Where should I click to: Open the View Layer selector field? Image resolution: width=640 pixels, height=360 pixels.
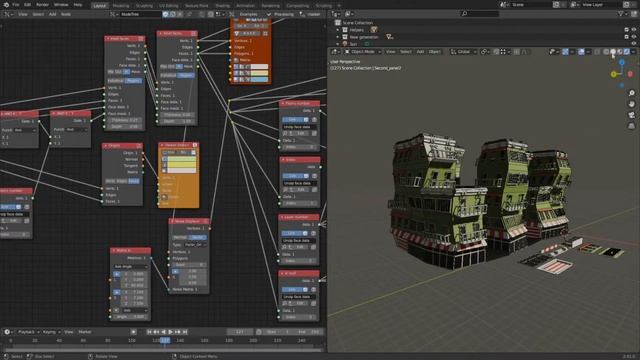tap(601, 5)
